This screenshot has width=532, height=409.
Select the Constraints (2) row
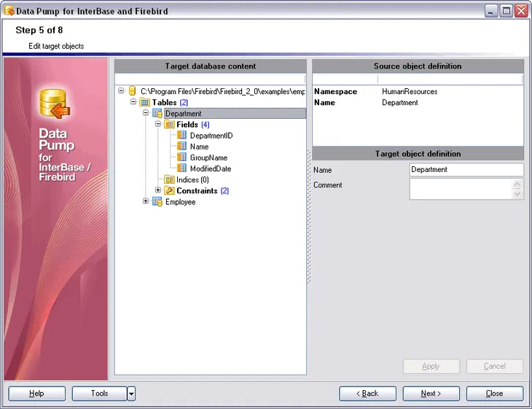click(203, 191)
